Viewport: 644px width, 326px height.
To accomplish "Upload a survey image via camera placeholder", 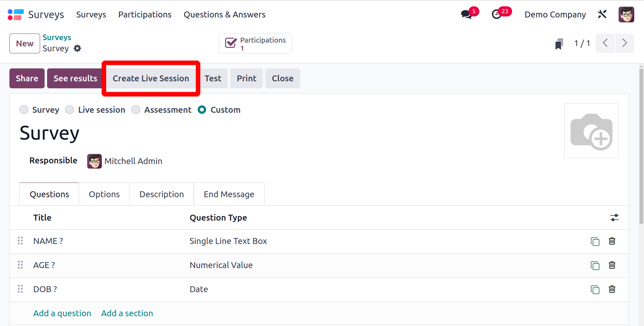I will point(591,131).
